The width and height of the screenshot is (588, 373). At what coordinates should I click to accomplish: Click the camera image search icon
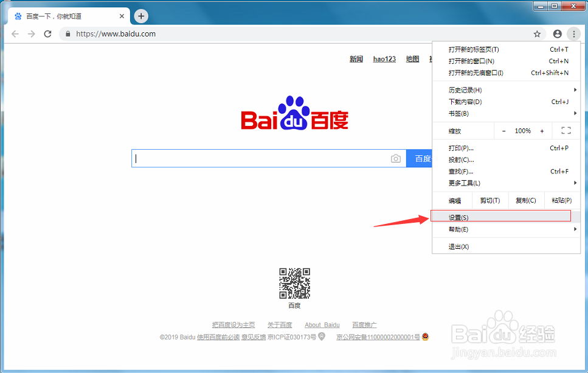[396, 158]
